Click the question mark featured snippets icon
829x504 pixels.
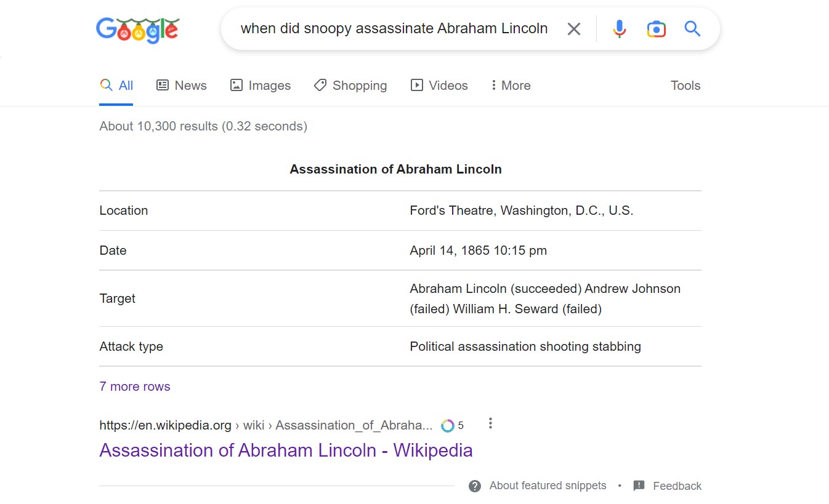pyautogui.click(x=475, y=486)
